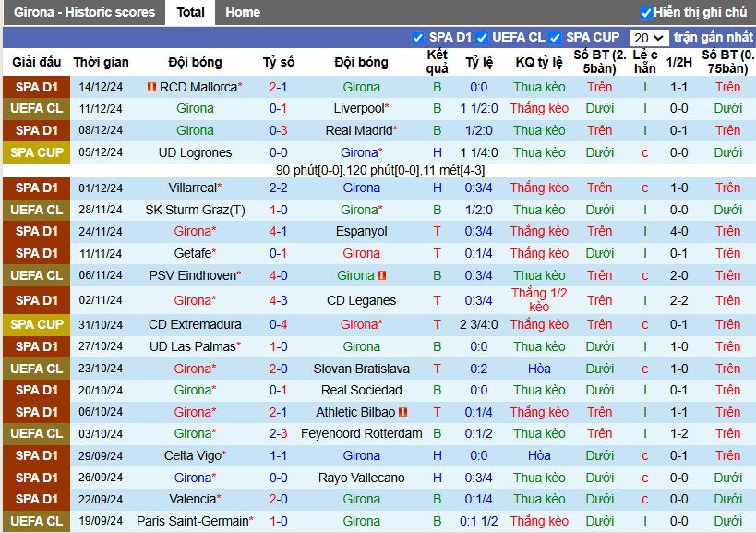Click the KQ tỷ lệ column header

(539, 62)
